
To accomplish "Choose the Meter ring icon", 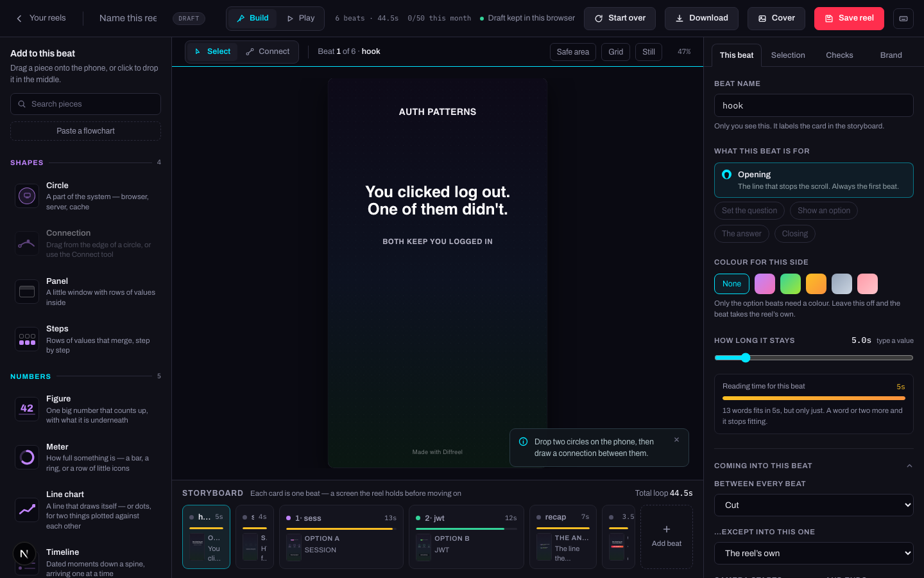I will pos(27,457).
